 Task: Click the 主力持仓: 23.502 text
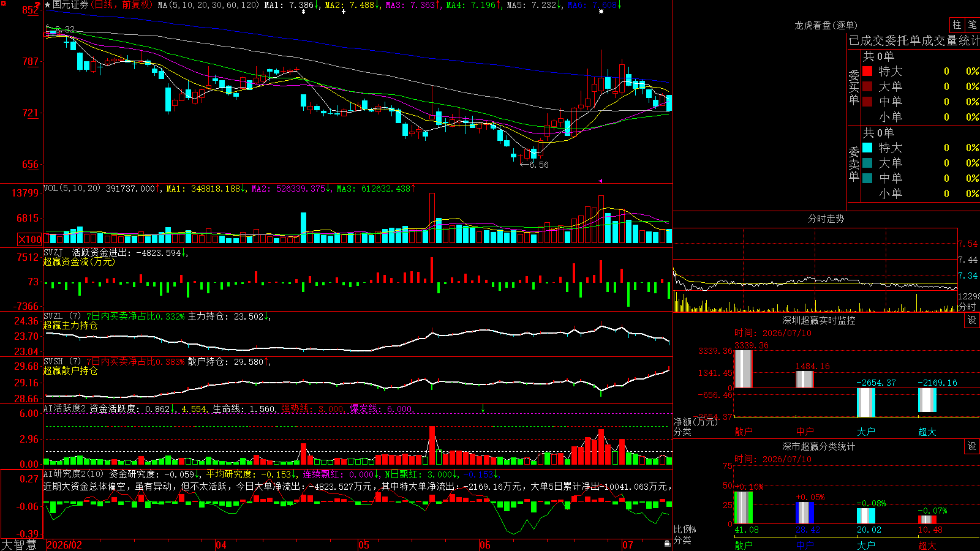click(225, 317)
